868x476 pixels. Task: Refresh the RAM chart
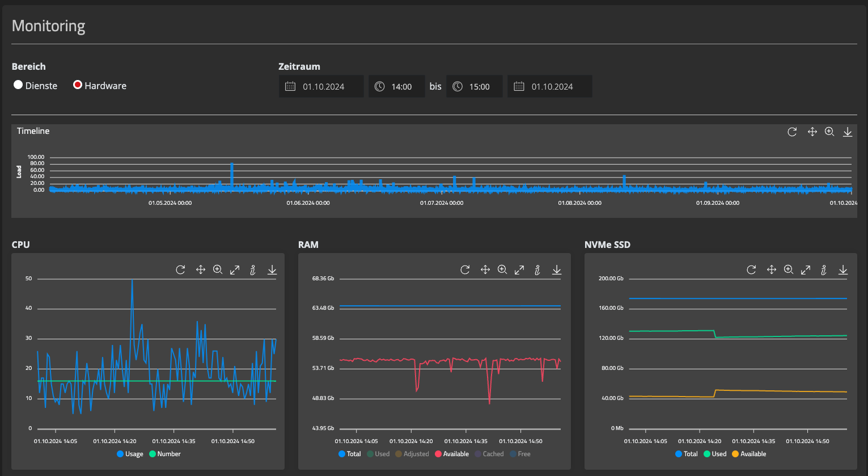465,269
